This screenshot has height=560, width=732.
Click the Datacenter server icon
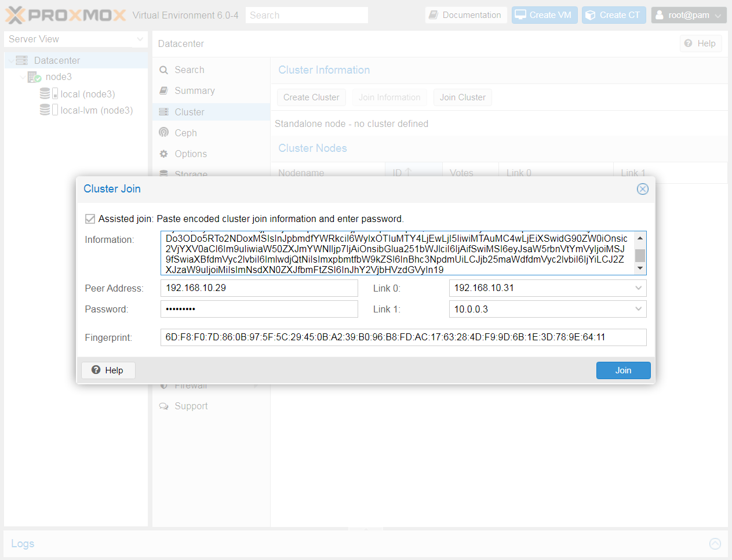pyautogui.click(x=22, y=60)
